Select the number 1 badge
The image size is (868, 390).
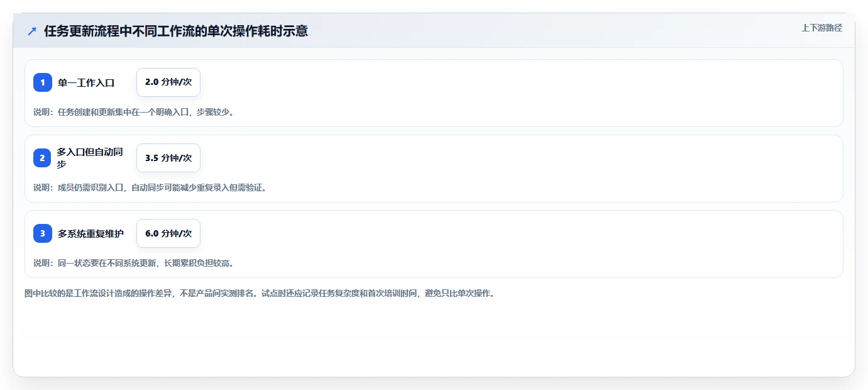pyautogui.click(x=43, y=82)
